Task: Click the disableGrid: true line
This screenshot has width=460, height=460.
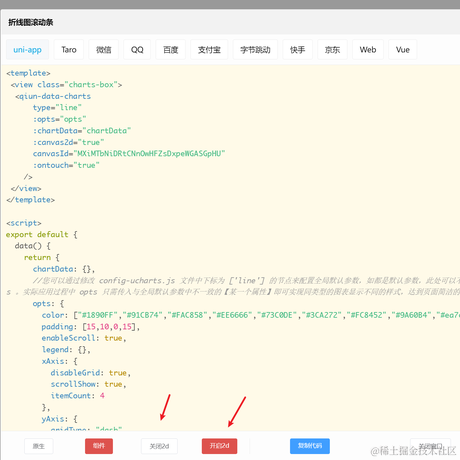Action: coord(91,373)
